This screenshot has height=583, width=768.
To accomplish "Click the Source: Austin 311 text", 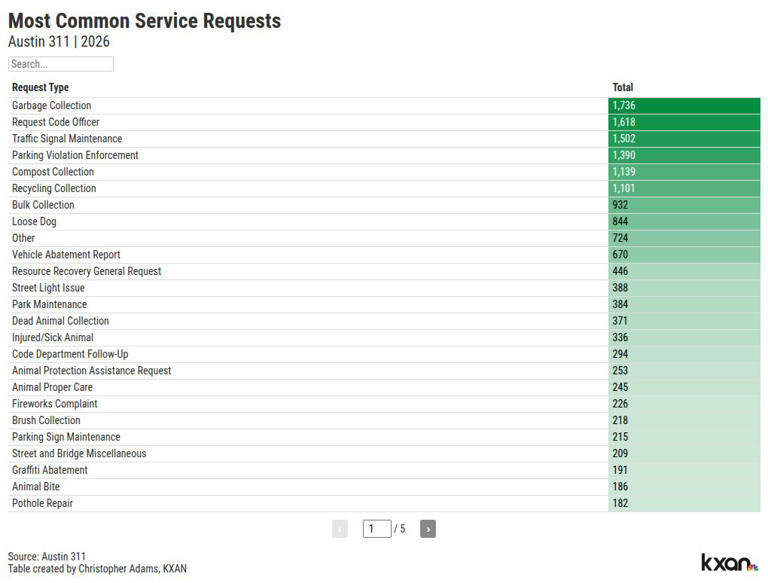I will point(47,557).
